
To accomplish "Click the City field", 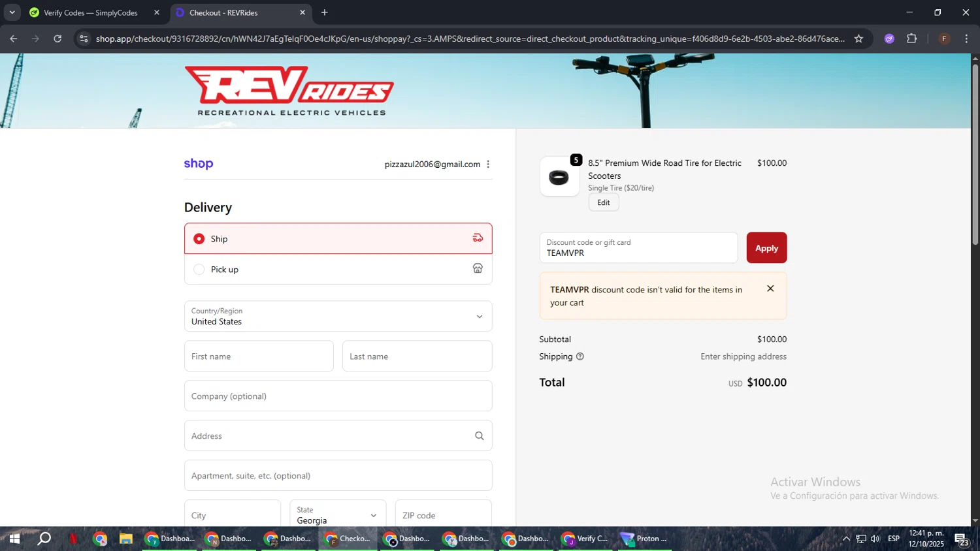I will [x=233, y=514].
